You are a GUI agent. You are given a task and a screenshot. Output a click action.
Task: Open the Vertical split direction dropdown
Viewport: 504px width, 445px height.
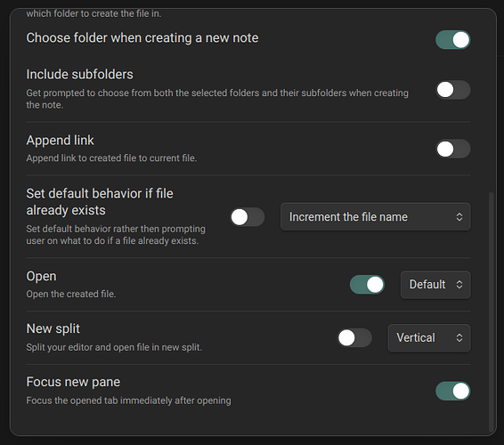click(429, 338)
